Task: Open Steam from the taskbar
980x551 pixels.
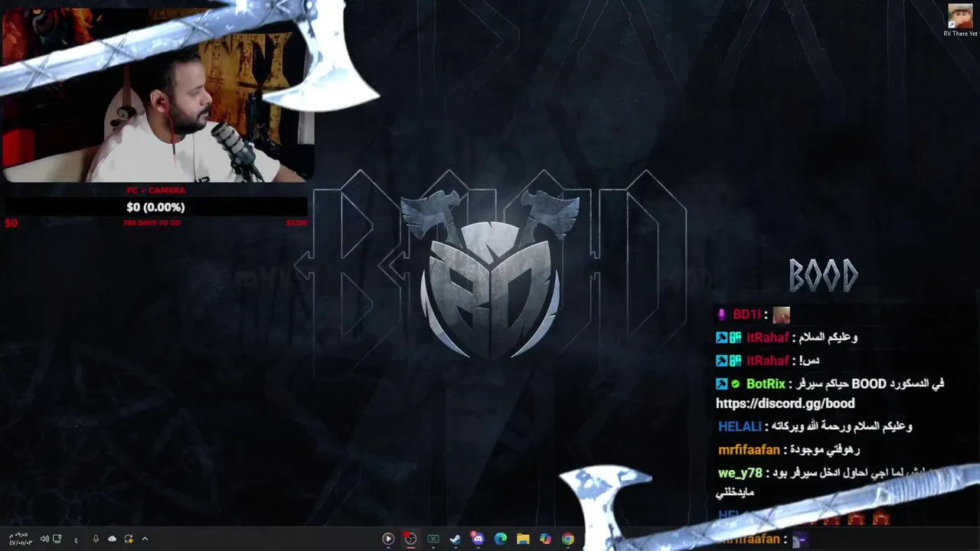Action: click(455, 539)
